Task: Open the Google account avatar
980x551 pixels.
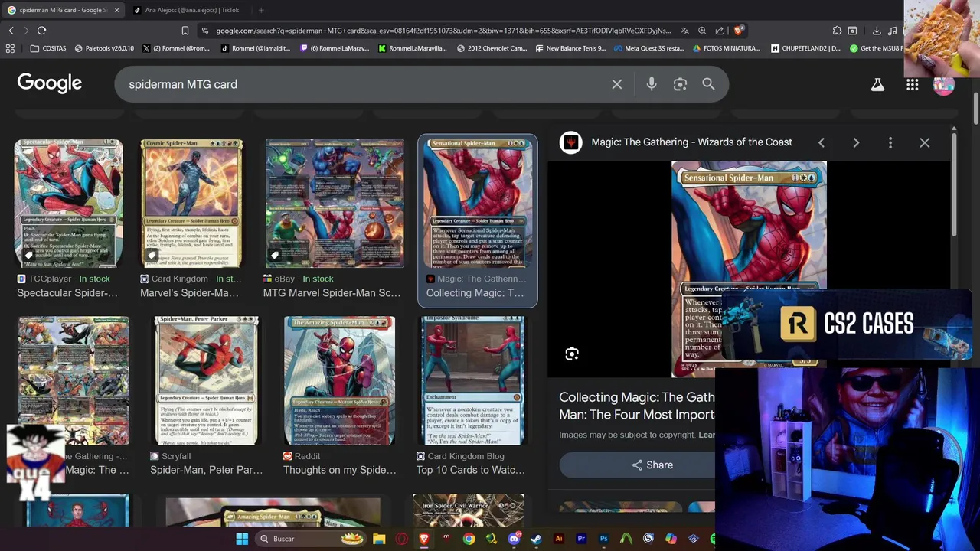Action: coord(944,85)
